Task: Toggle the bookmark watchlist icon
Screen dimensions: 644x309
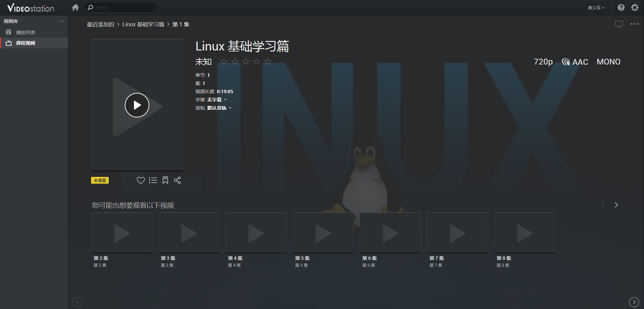Action: pos(165,180)
